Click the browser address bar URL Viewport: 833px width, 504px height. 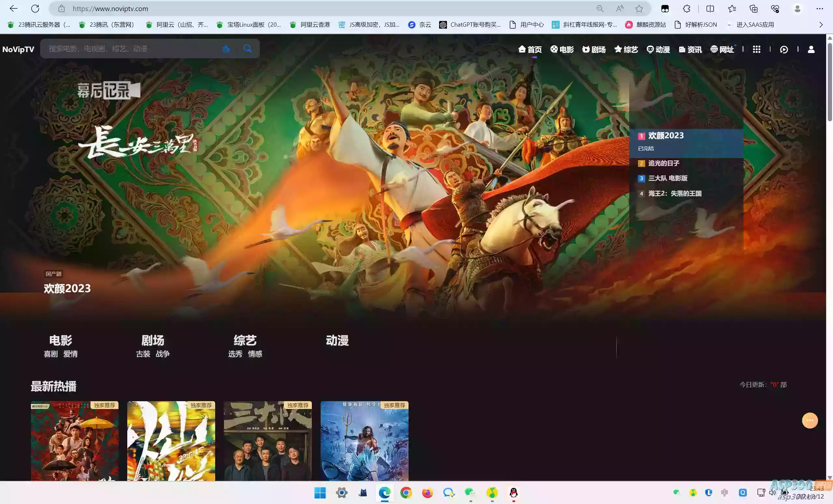click(x=110, y=9)
